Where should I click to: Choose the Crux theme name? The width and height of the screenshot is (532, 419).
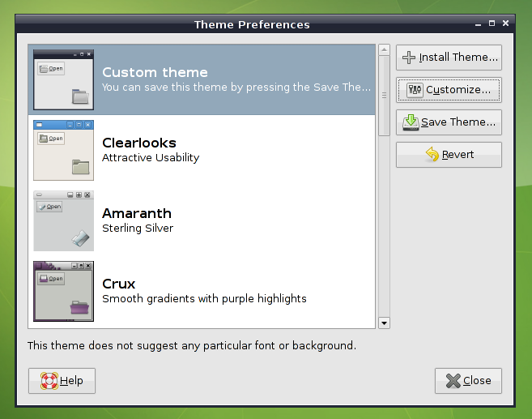point(119,284)
